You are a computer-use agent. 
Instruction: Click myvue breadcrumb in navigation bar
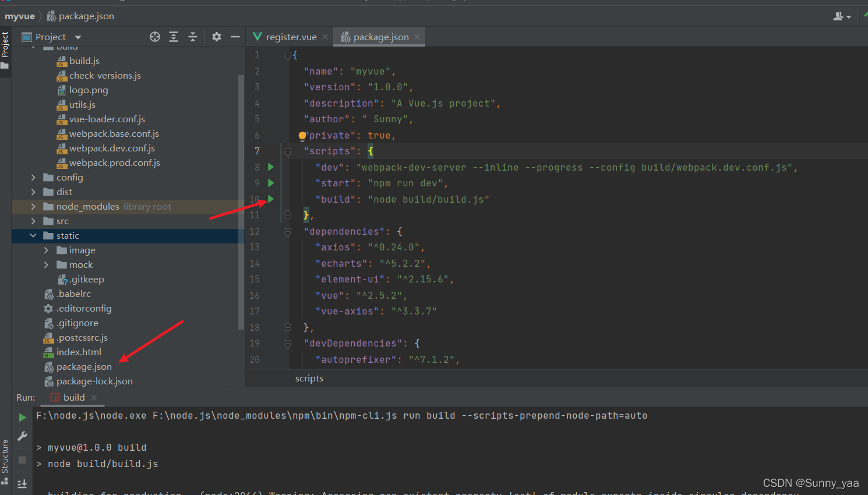(x=20, y=16)
